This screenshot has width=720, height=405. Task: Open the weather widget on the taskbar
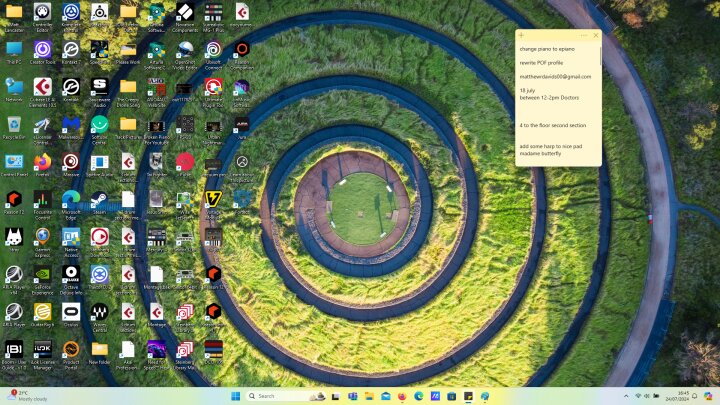pyautogui.click(x=28, y=396)
